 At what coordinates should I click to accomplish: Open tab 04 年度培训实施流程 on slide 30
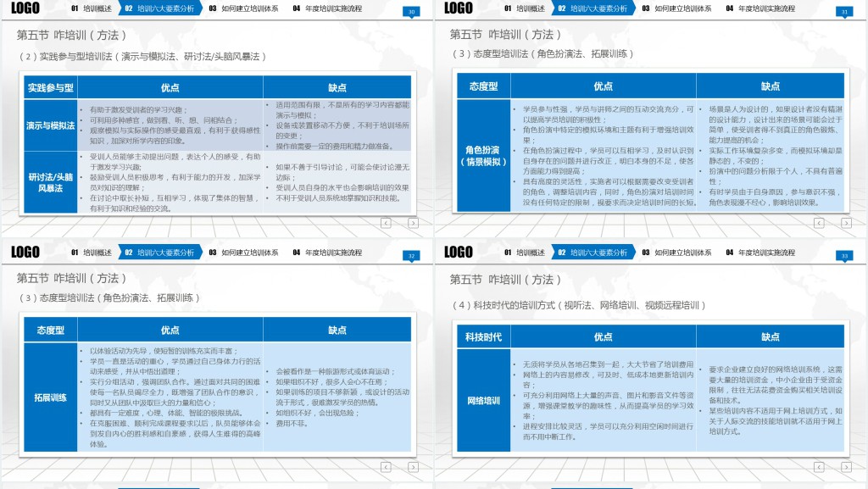pos(327,8)
